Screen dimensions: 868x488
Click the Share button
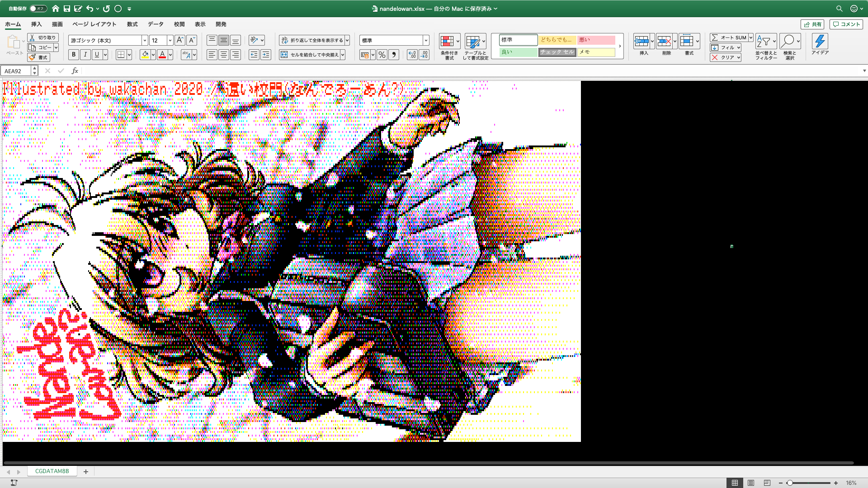coord(812,24)
